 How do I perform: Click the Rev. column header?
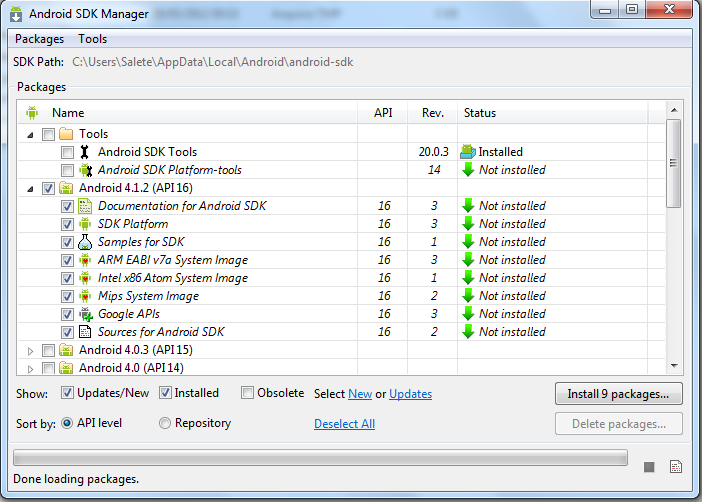[432, 113]
